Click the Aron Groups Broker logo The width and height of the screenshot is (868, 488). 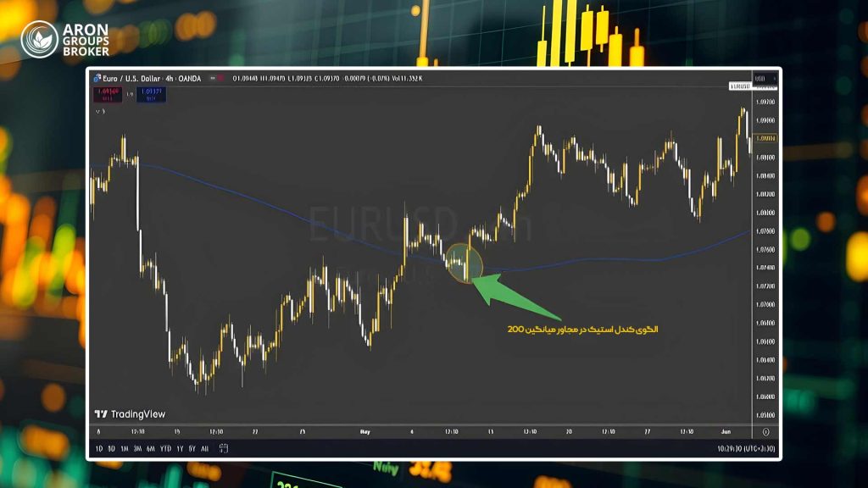65,39
